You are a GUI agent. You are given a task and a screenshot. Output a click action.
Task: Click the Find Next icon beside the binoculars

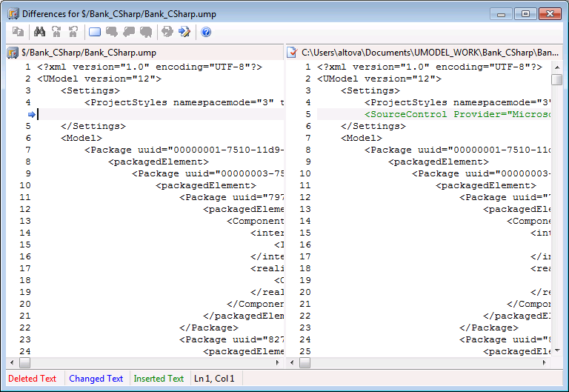[56, 32]
